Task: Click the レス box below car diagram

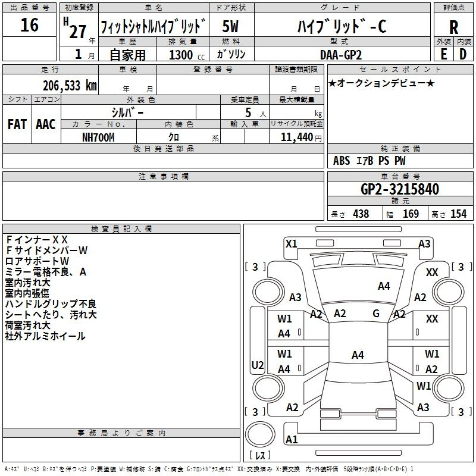Action: tap(259, 456)
